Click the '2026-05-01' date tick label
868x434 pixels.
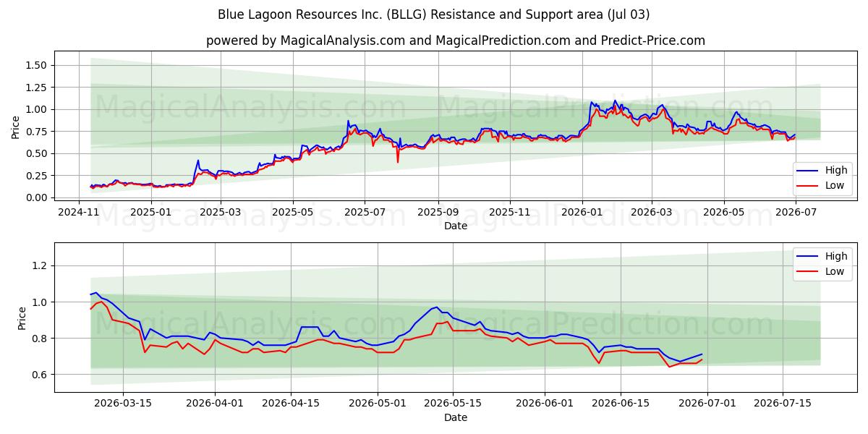coord(378,404)
